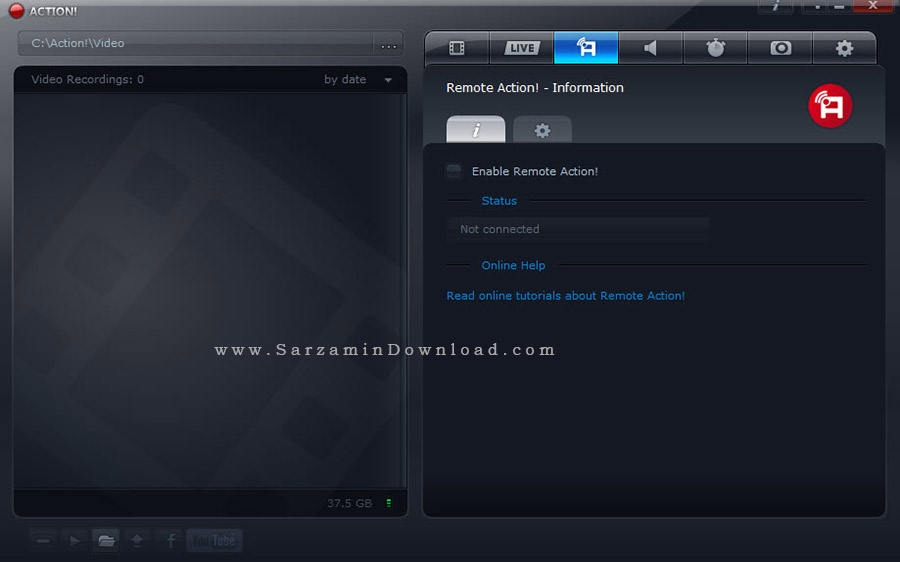Delete selected recording with minus button
Viewport: 900px width, 562px height.
pyautogui.click(x=43, y=540)
